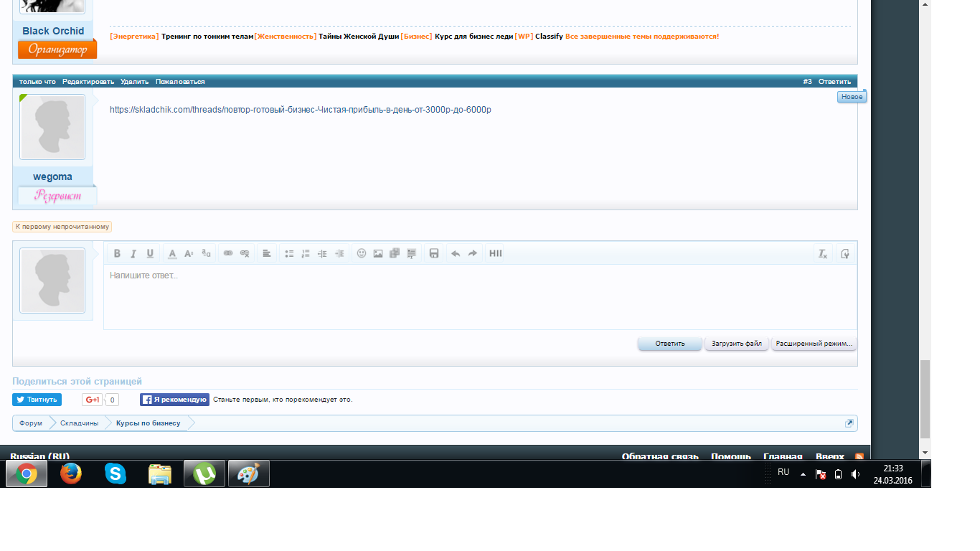Click Пожаловаться on post #3
This screenshot has width=980, height=551.
(x=180, y=82)
